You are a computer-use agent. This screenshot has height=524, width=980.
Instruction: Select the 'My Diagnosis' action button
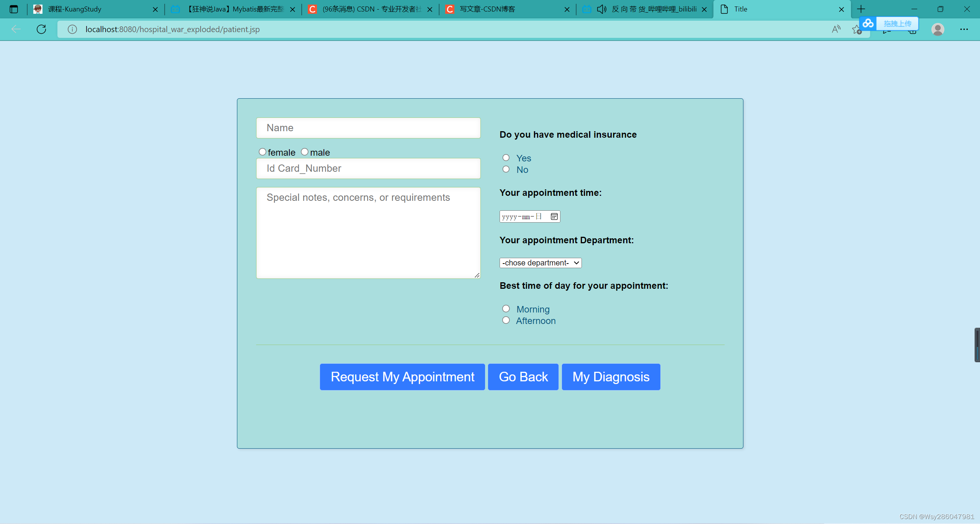coord(611,376)
